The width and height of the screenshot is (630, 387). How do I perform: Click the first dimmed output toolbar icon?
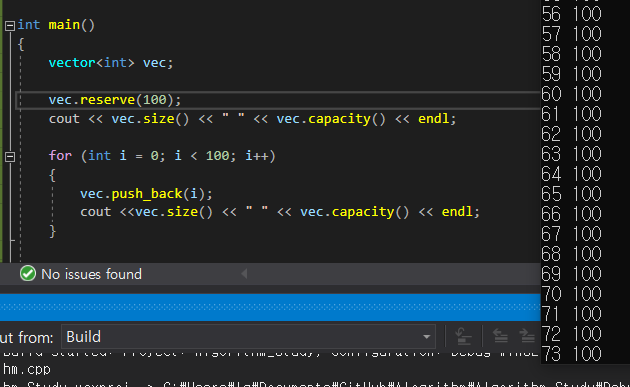tap(463, 336)
